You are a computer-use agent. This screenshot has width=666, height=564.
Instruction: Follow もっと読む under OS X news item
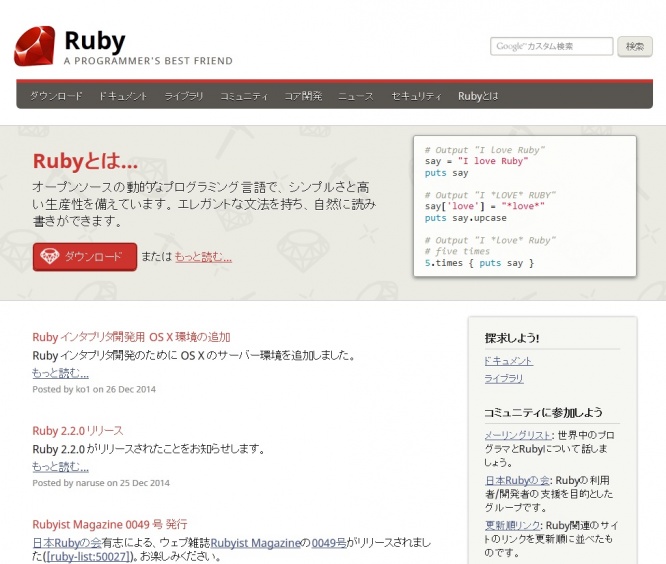pyautogui.click(x=60, y=373)
